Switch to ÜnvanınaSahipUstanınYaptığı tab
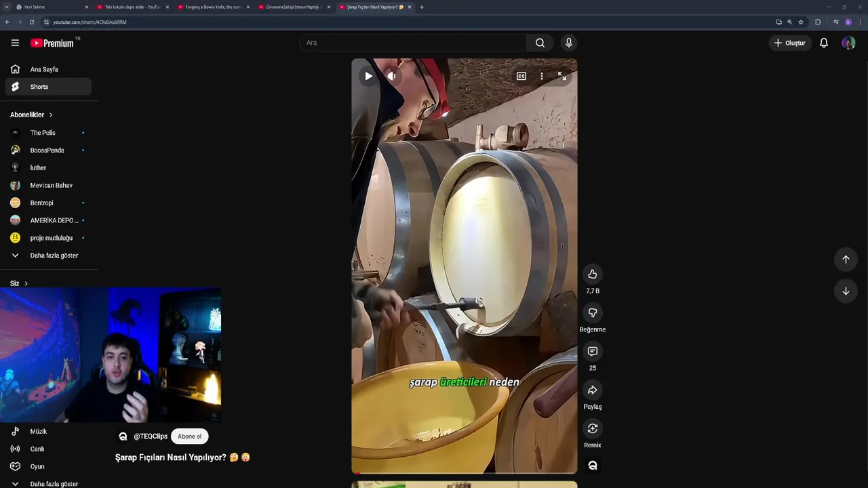 pos(294,7)
